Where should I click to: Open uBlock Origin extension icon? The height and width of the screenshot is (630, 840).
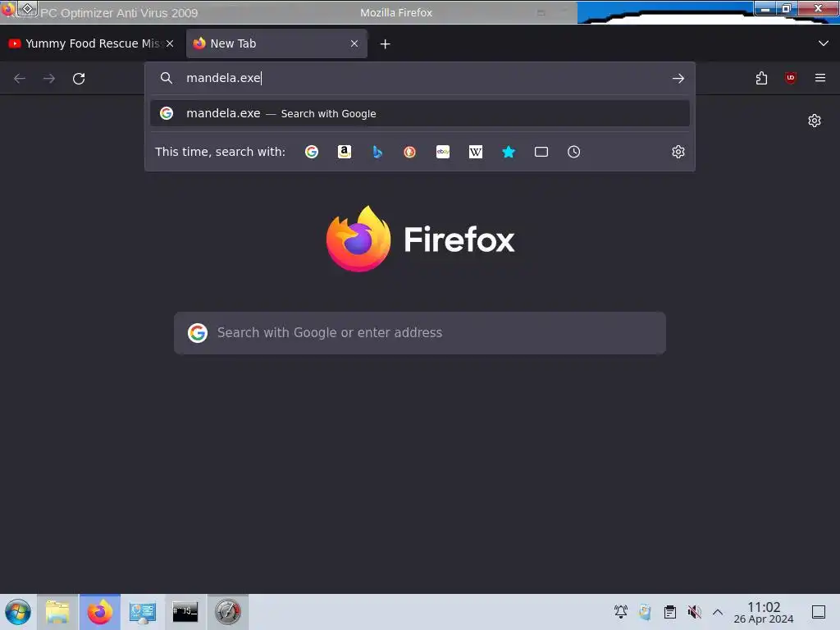(x=791, y=78)
